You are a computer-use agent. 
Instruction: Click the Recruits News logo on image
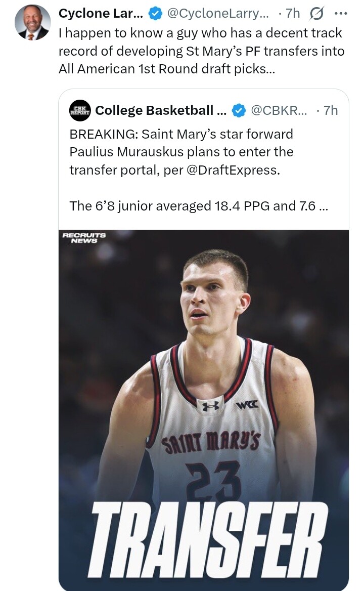click(x=83, y=237)
